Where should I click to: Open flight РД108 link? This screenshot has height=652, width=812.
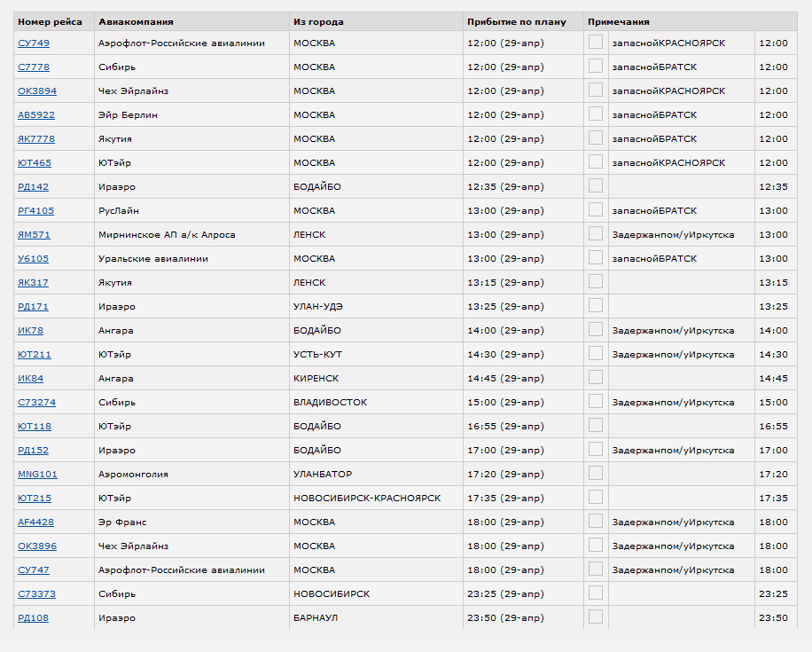pos(33,617)
